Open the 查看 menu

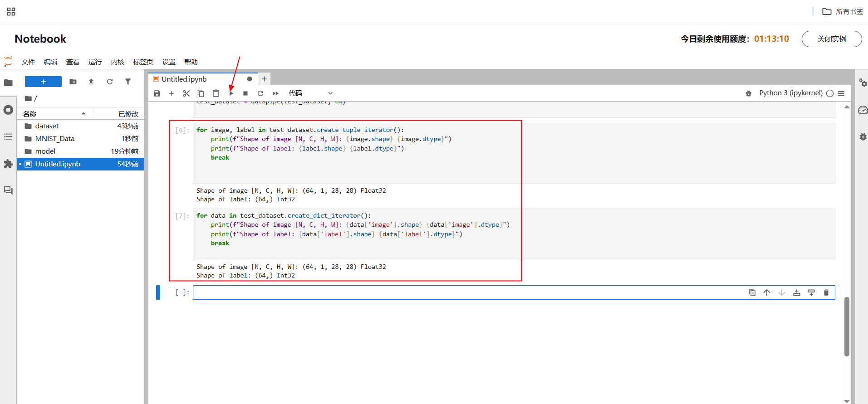tap(73, 62)
